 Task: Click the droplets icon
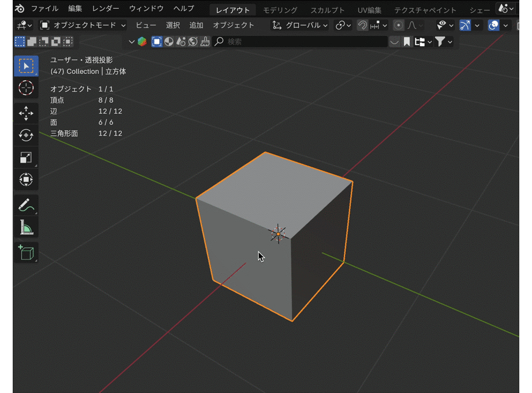[x=181, y=42]
